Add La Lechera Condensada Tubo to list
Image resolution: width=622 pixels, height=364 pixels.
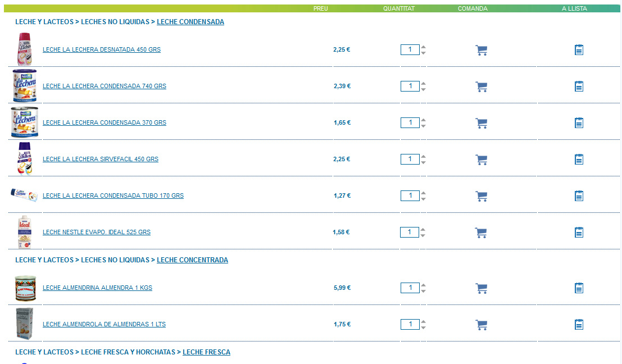[x=579, y=196]
